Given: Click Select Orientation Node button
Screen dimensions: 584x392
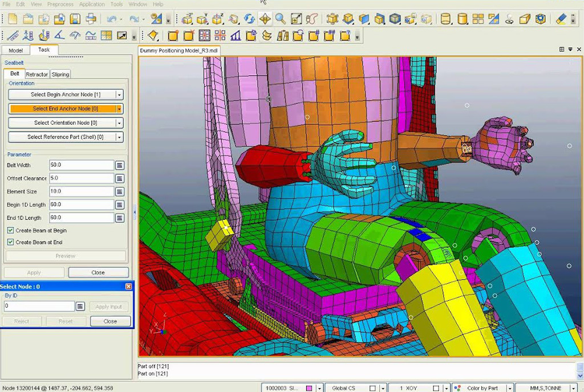Looking at the screenshot, I should pos(62,123).
